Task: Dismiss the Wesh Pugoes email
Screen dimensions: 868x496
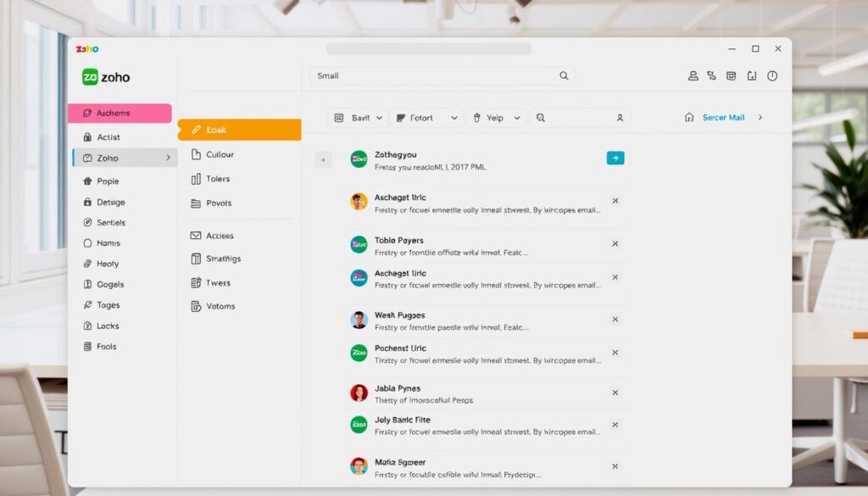Action: (x=615, y=320)
